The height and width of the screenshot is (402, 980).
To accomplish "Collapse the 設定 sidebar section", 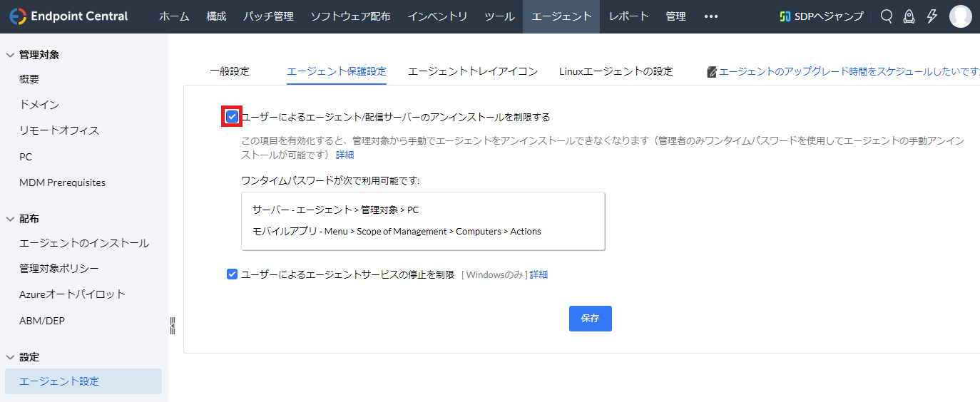I will (x=10, y=357).
